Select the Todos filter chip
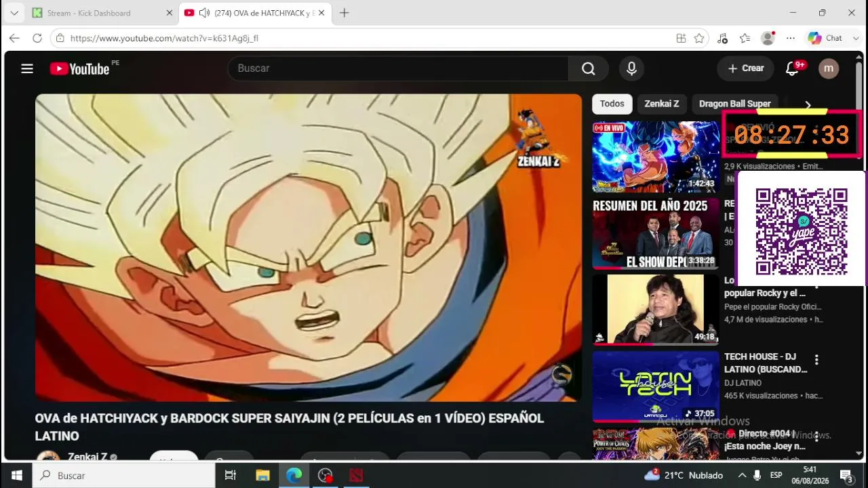 coord(612,104)
